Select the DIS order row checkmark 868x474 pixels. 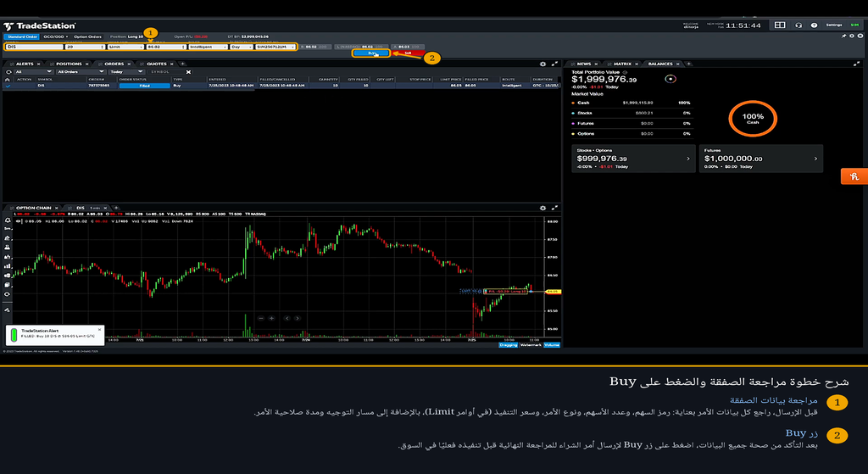pyautogui.click(x=8, y=86)
